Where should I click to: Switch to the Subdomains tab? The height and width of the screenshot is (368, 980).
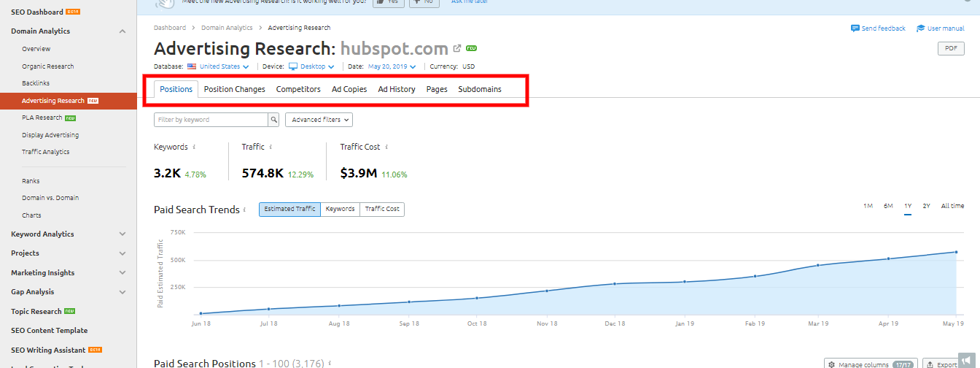tap(480, 89)
